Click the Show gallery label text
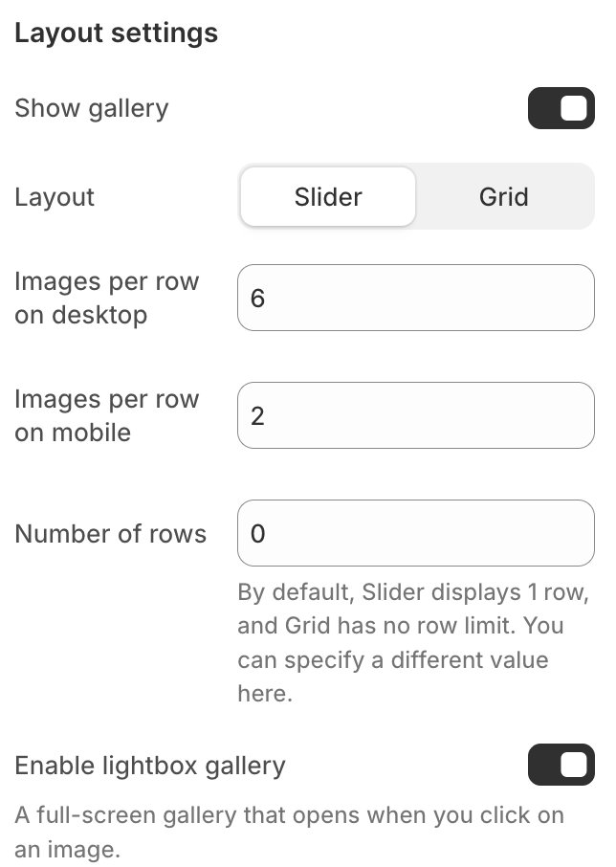The image size is (616, 867). [x=91, y=108]
